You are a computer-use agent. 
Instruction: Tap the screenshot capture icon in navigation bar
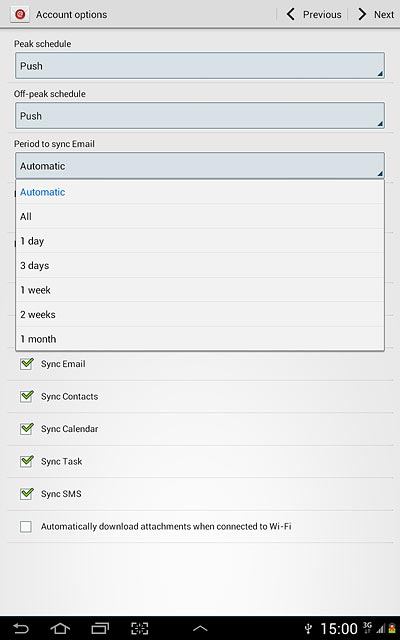pyautogui.click(x=140, y=628)
